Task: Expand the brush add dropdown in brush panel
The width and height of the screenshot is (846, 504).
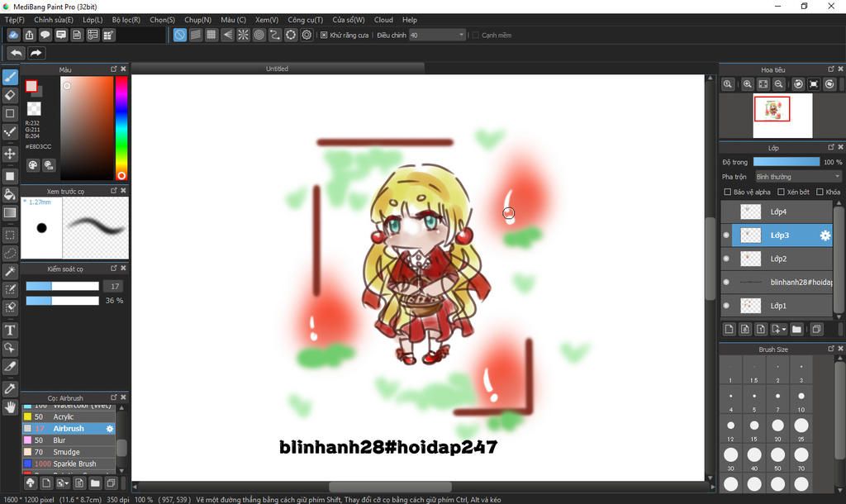Action: pos(67,483)
